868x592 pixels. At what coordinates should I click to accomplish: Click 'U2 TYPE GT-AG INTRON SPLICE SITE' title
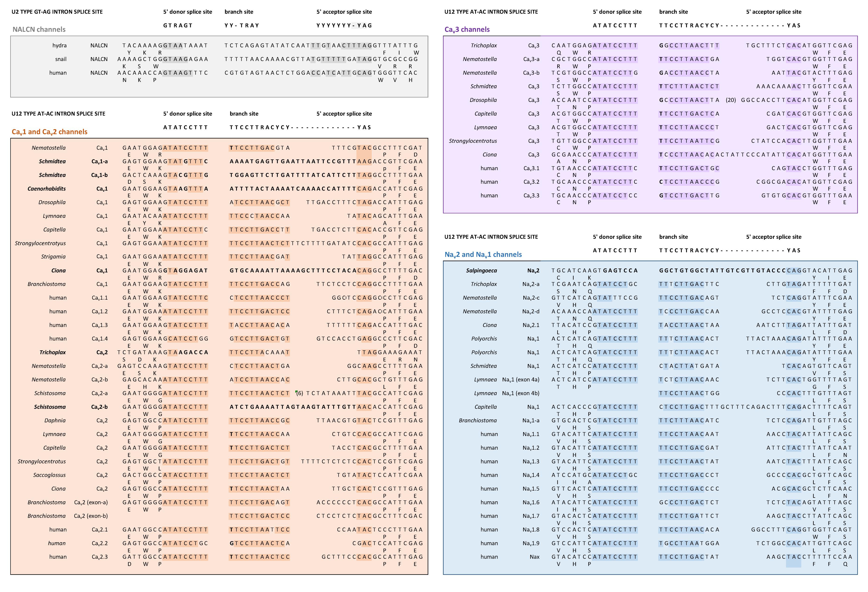57,12
